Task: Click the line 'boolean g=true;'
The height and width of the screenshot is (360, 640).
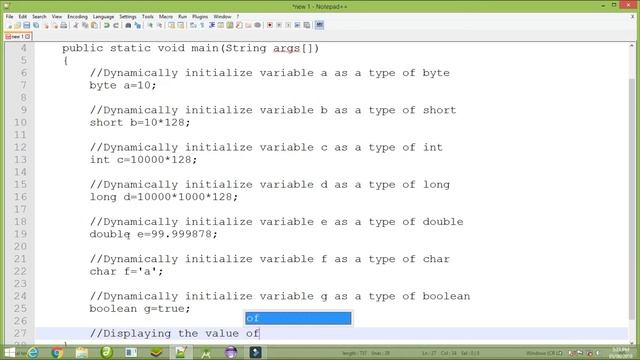Action: tap(140, 309)
